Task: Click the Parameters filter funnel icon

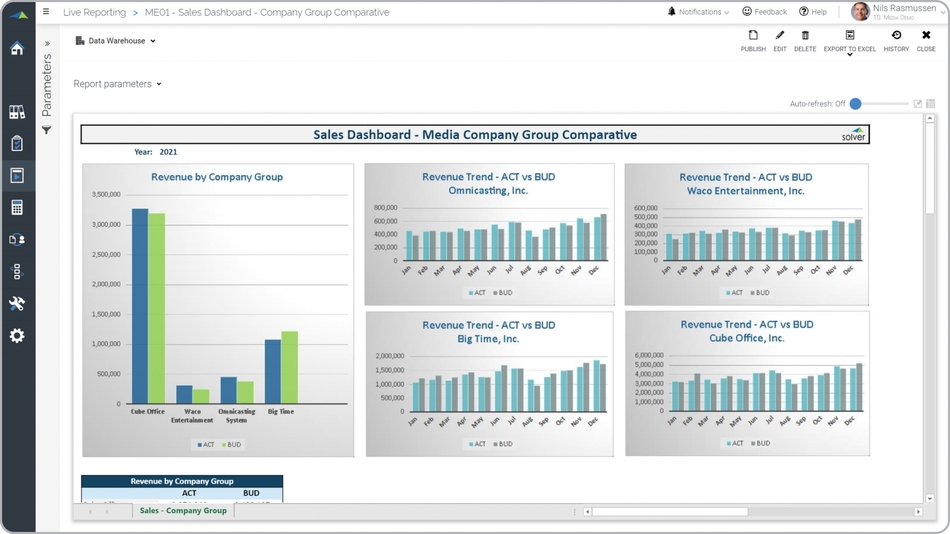Action: click(46, 130)
